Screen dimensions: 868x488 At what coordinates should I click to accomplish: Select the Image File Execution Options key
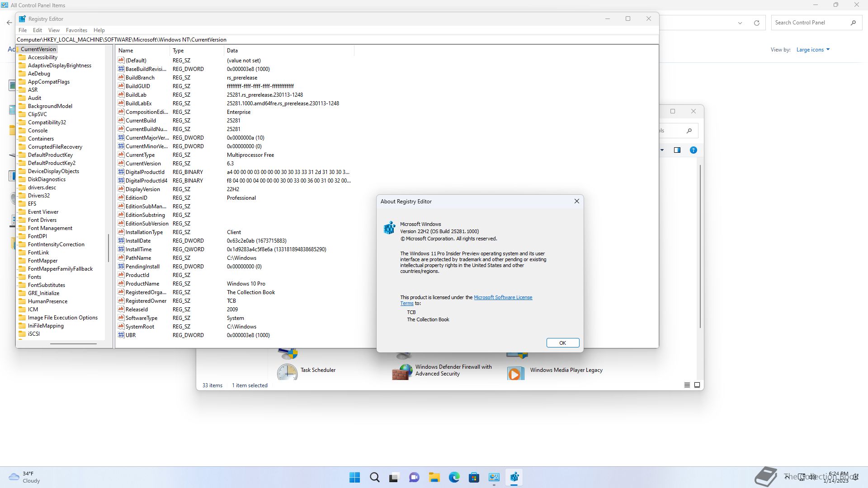(x=63, y=318)
